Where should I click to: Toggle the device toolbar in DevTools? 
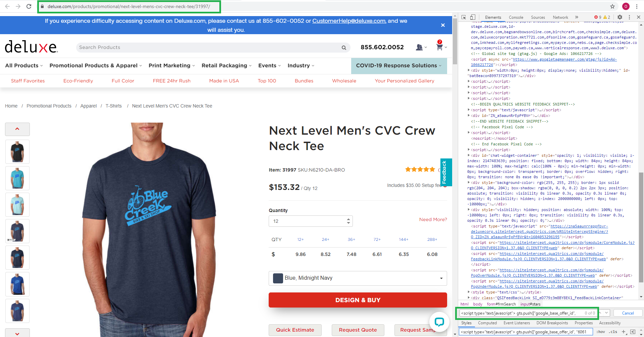point(473,17)
